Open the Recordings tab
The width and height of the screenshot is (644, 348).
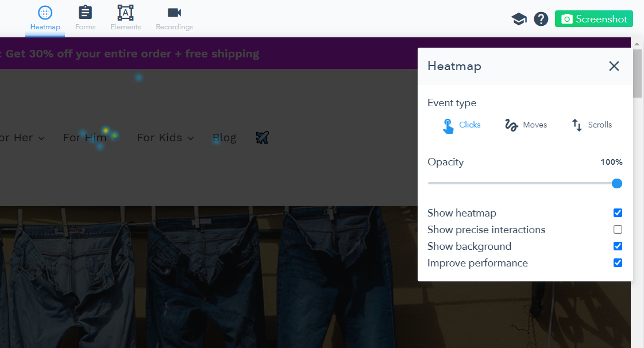174,18
